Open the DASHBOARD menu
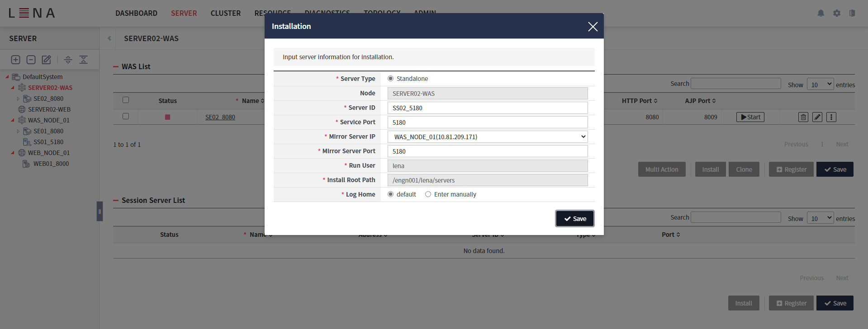 pos(136,13)
